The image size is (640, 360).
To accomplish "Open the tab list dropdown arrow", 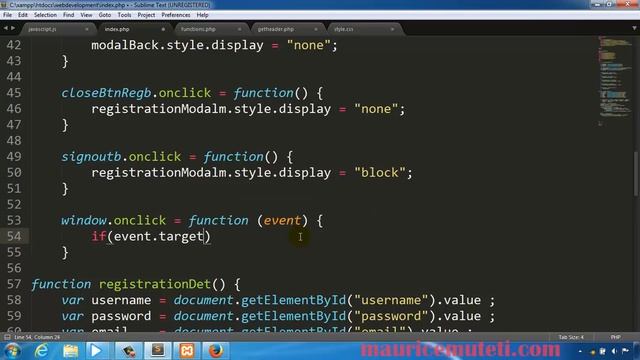I will pyautogui.click(x=634, y=28).
